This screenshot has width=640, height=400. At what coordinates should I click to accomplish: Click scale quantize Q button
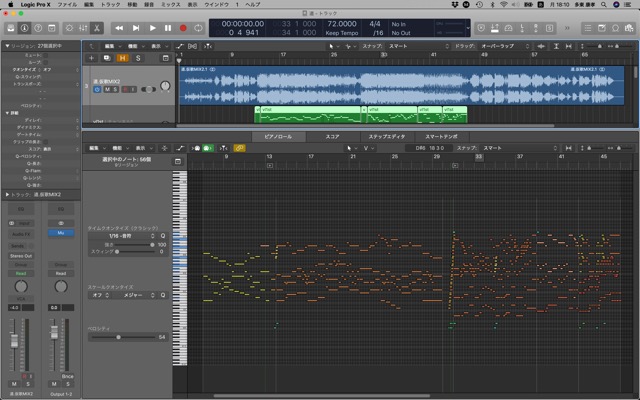point(163,295)
